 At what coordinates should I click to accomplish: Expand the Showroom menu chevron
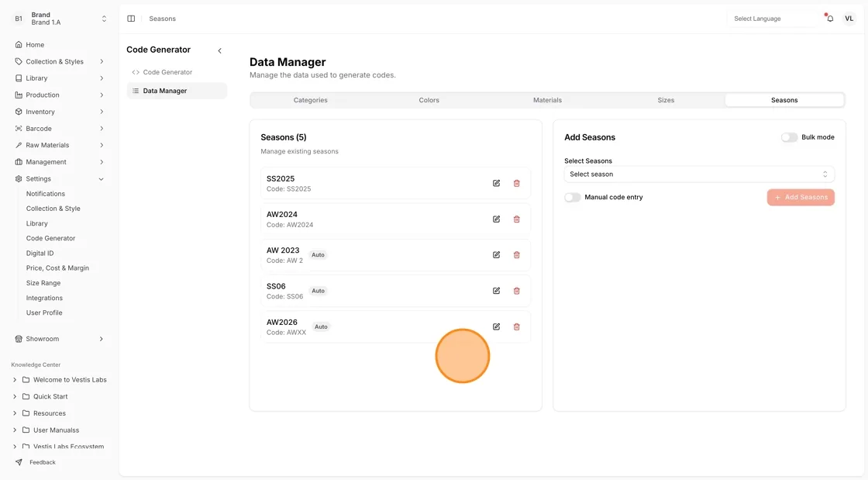coord(102,339)
